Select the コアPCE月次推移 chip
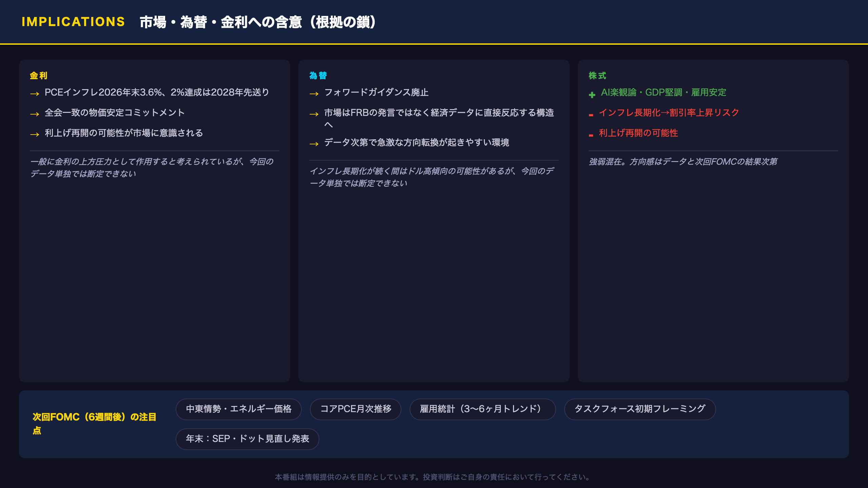868x488 pixels. pos(356,409)
